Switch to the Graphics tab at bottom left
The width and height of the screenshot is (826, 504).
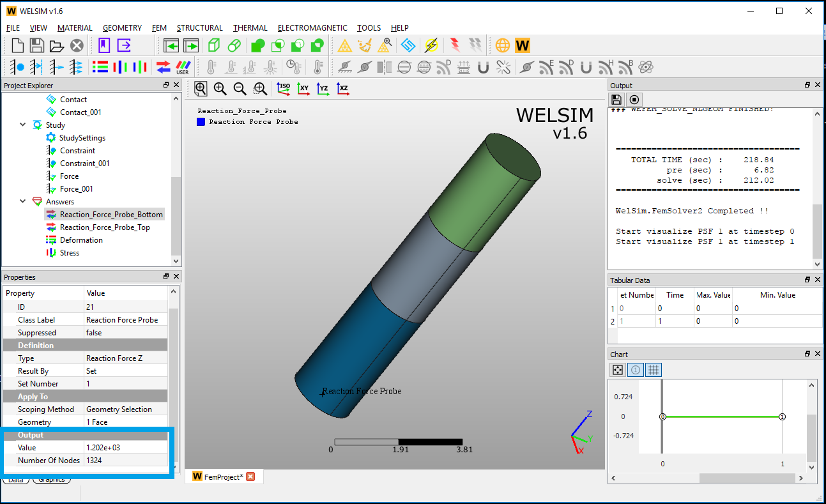pyautogui.click(x=52, y=479)
